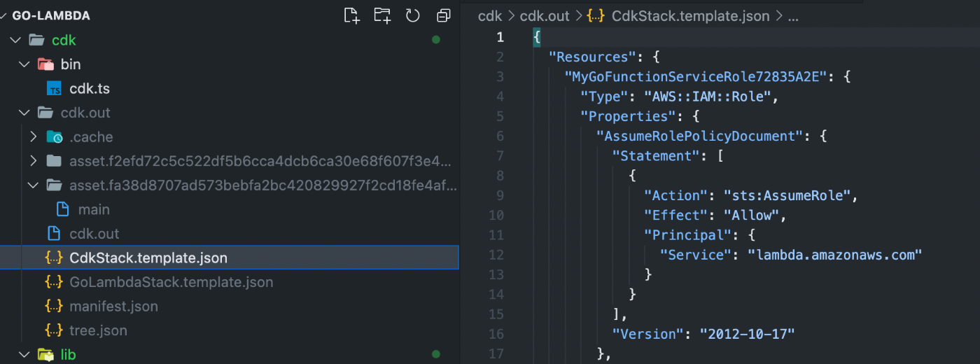Collapse the asset.fa38d870 folder chevron
This screenshot has height=364, width=980.
[33, 185]
